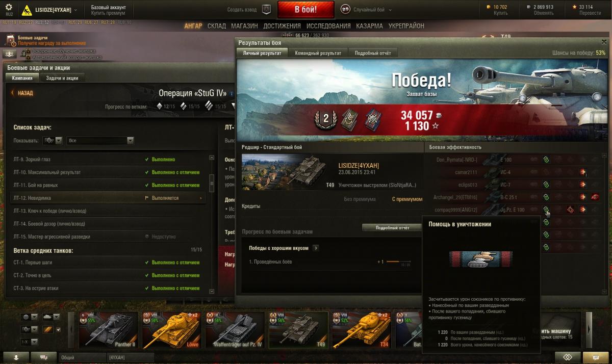Open the I-X tier filter dropdown

(x=30, y=342)
